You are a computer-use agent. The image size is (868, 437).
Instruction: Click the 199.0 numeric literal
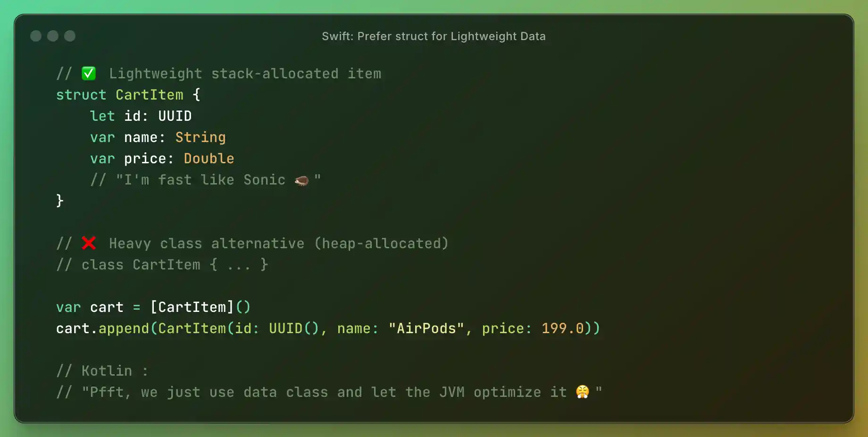pos(562,328)
